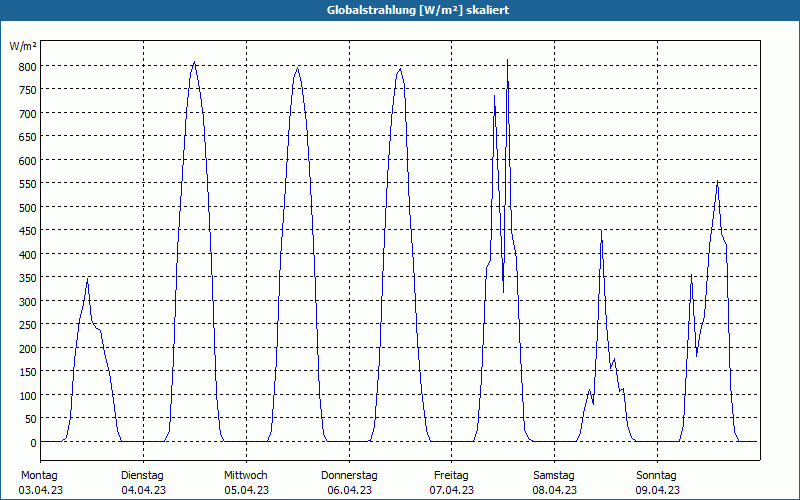The height and width of the screenshot is (500, 800).
Task: Click the 600 value on the y-axis
Action: tap(28, 160)
